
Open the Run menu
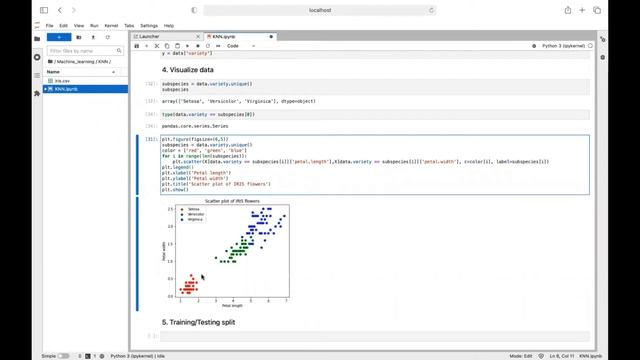point(94,26)
